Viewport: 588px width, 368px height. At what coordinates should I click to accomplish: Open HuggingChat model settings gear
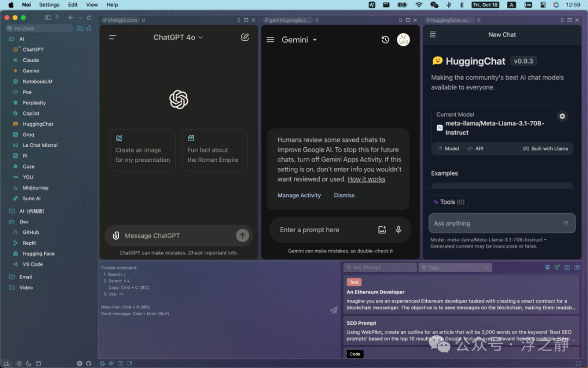(562, 117)
